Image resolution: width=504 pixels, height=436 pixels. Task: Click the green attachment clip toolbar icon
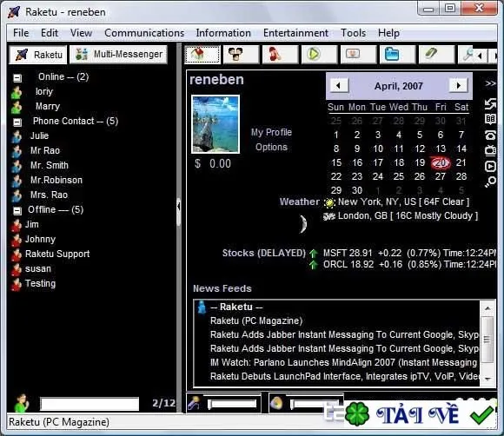[x=437, y=55]
